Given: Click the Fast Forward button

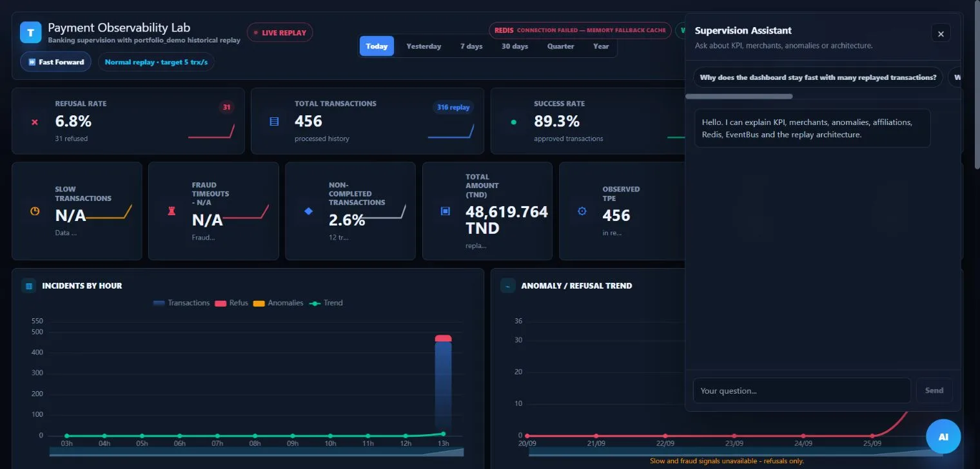Looking at the screenshot, I should 56,62.
